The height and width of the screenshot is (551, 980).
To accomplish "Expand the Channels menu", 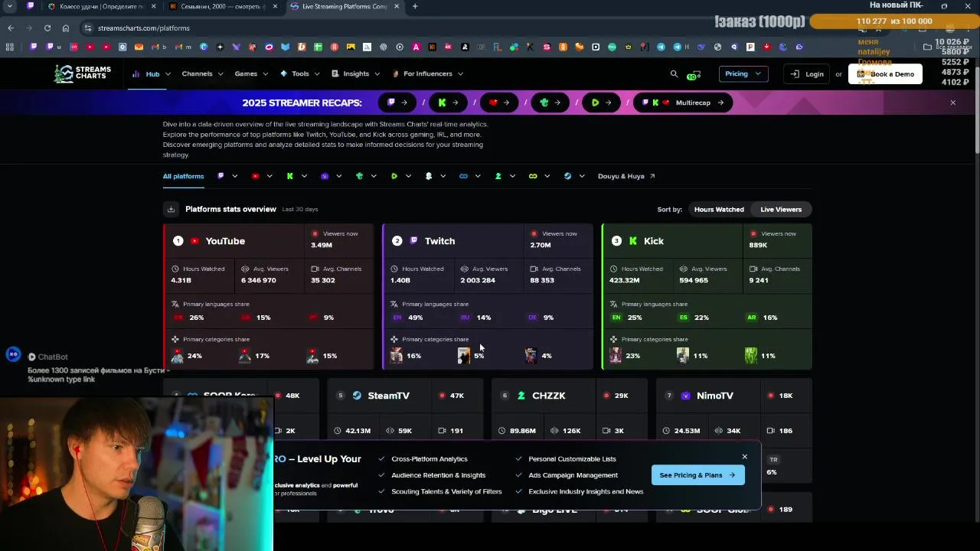I will click(202, 74).
